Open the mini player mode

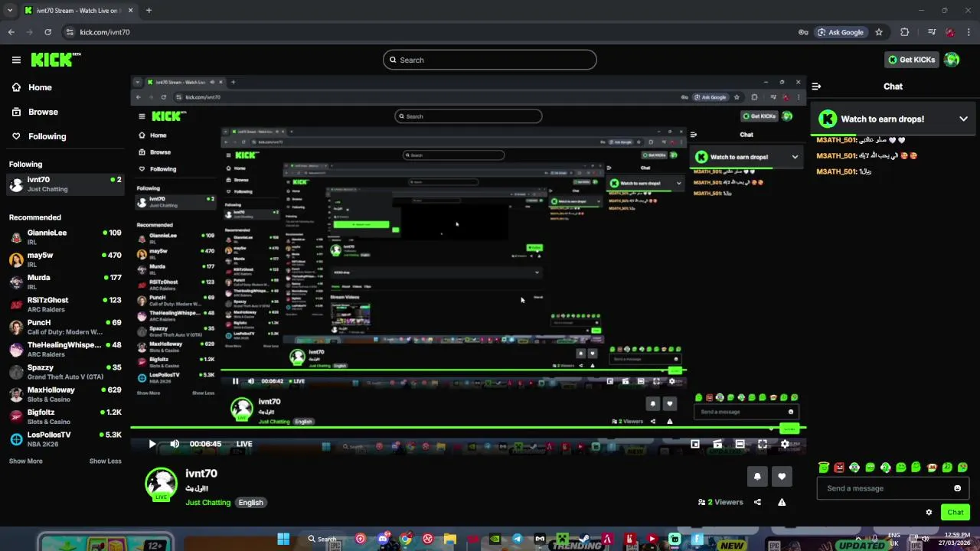(x=695, y=444)
